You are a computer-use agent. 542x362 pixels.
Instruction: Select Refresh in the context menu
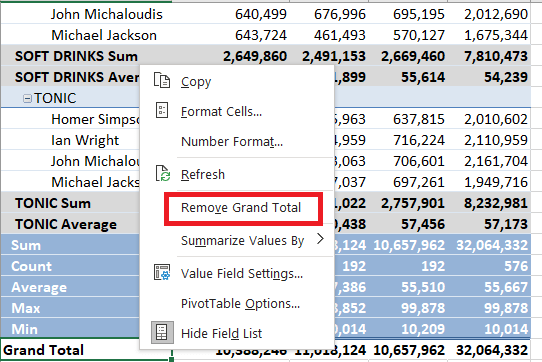click(203, 175)
